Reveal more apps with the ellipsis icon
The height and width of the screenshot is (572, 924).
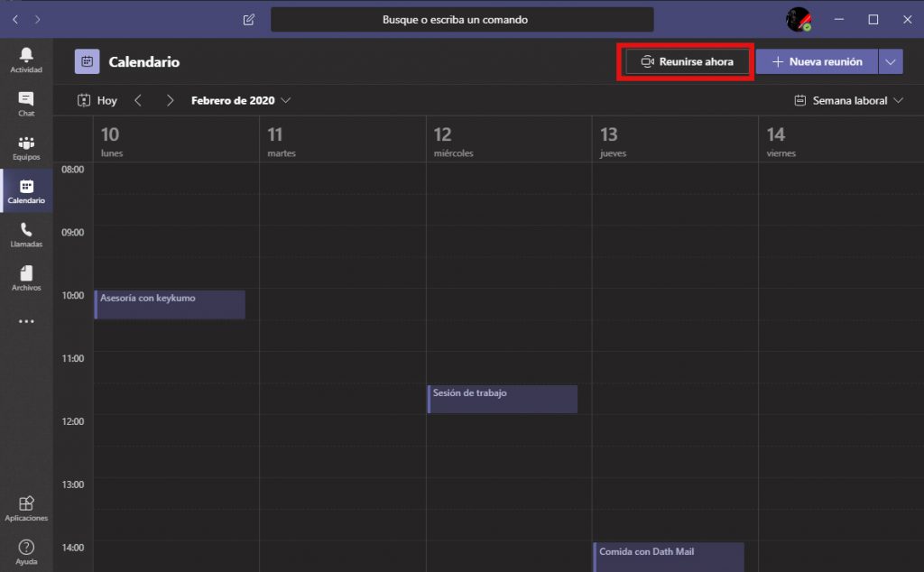26,320
